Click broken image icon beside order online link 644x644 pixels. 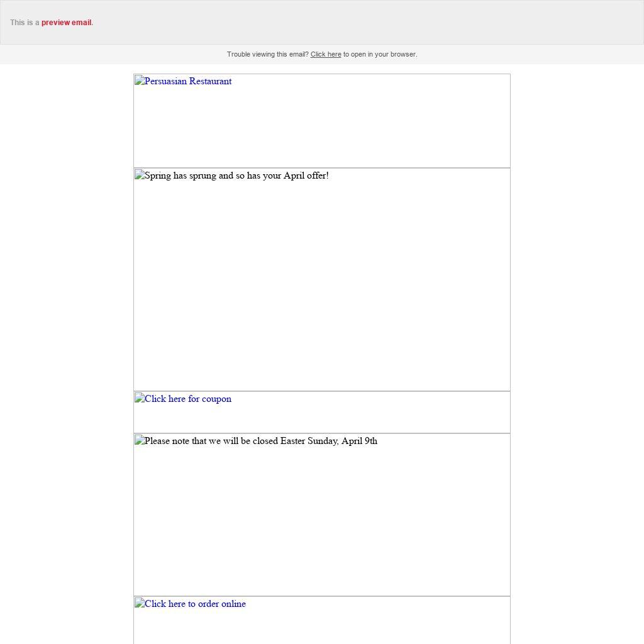(x=139, y=604)
